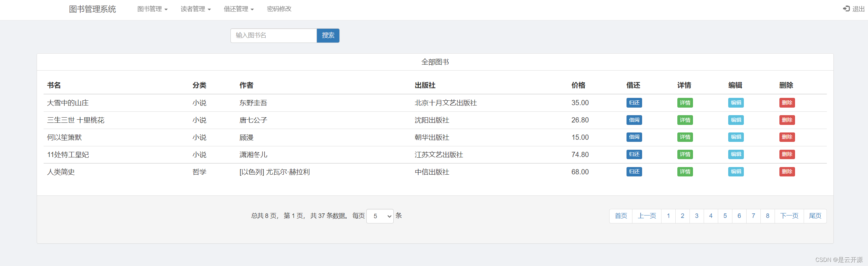
Task: Edit 三生三世 十里桃花 row
Action: (x=736, y=120)
